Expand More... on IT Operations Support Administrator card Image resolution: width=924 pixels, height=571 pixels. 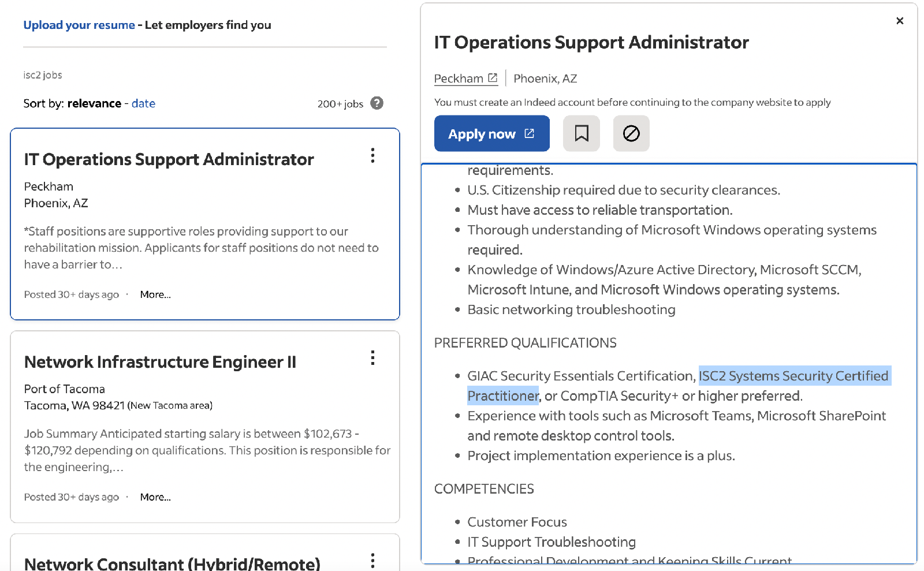[x=155, y=294]
